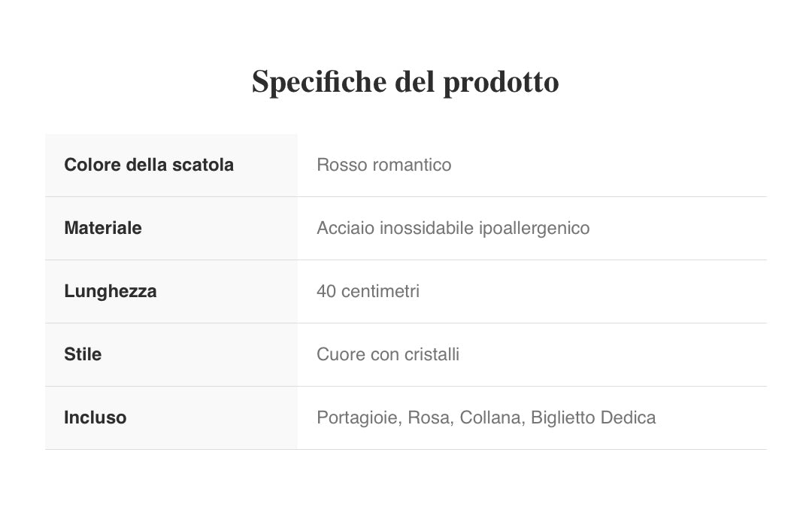This screenshot has width=812, height=510.
Task: Click the word "ipoallergenico" in the material value
Action: [534, 228]
